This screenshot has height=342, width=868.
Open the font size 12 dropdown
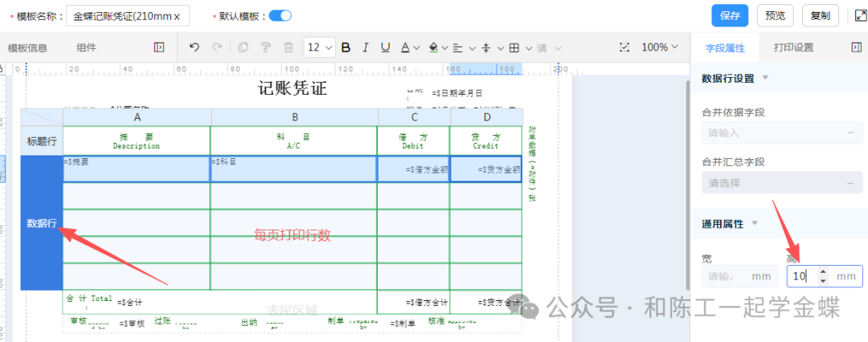320,47
